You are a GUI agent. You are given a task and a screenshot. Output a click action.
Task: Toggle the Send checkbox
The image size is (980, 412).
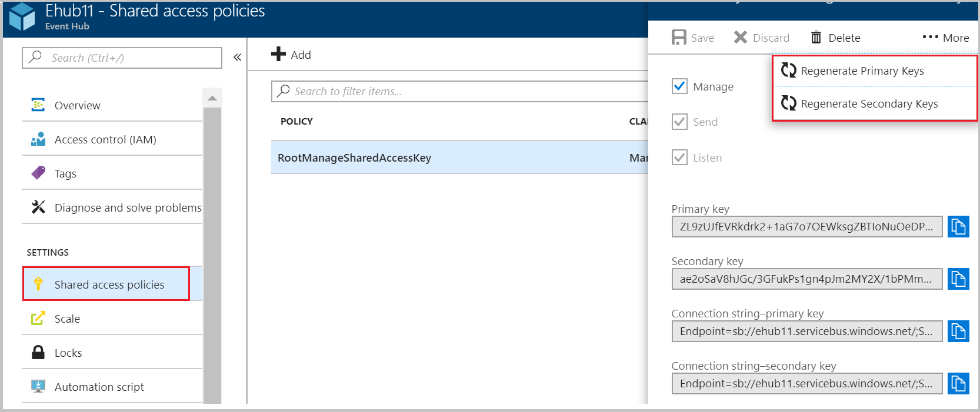tap(679, 122)
